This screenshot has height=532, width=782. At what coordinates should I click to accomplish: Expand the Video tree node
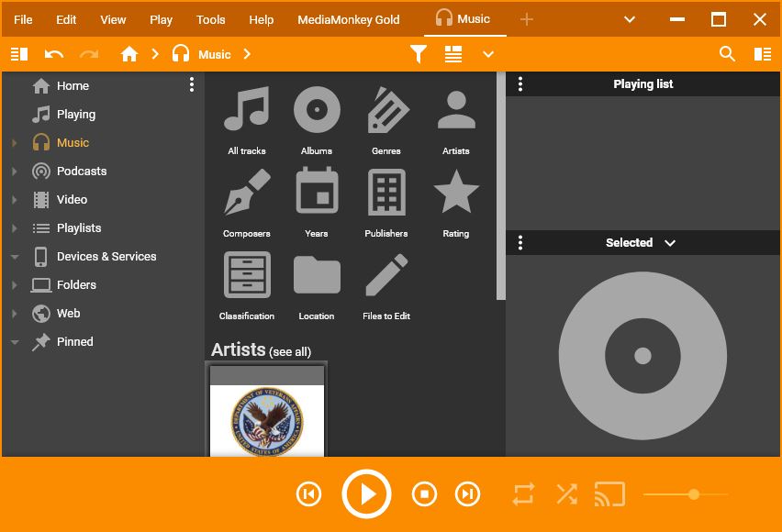pyautogui.click(x=15, y=200)
